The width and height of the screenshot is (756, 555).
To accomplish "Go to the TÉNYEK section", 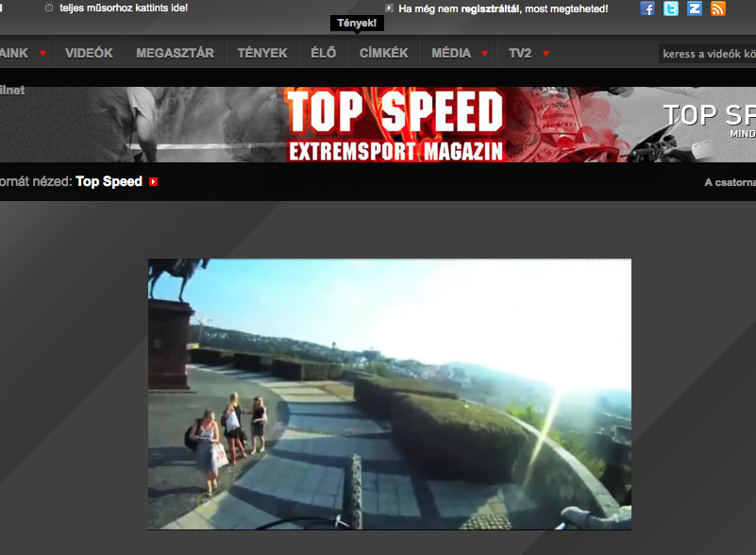I will [262, 53].
